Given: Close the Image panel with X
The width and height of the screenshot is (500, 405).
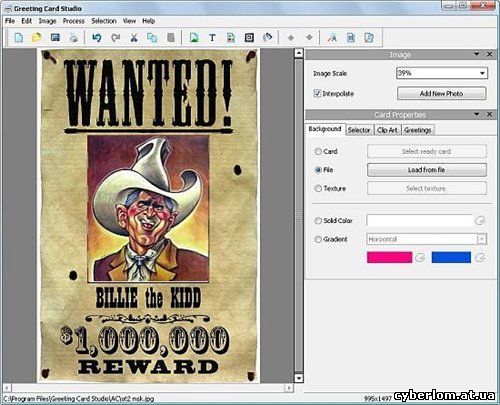Looking at the screenshot, I should pos(489,54).
